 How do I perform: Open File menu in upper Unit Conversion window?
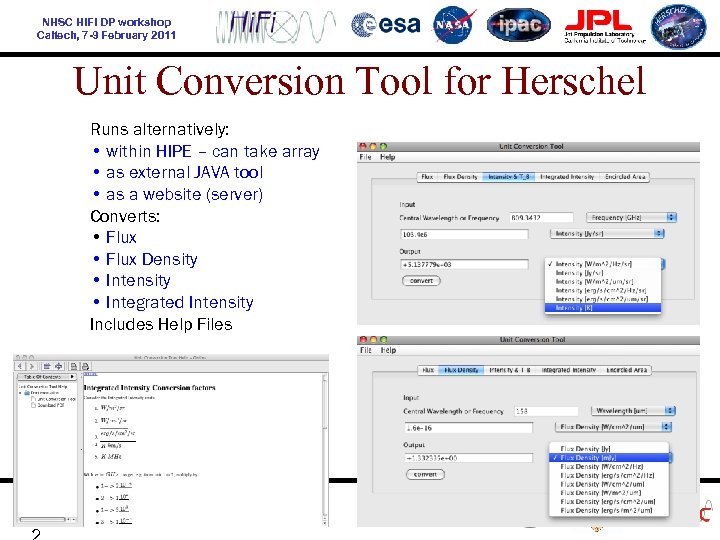point(365,157)
